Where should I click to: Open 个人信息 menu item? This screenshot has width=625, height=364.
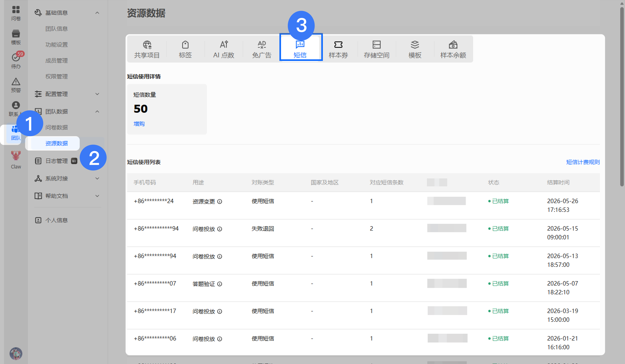point(56,220)
